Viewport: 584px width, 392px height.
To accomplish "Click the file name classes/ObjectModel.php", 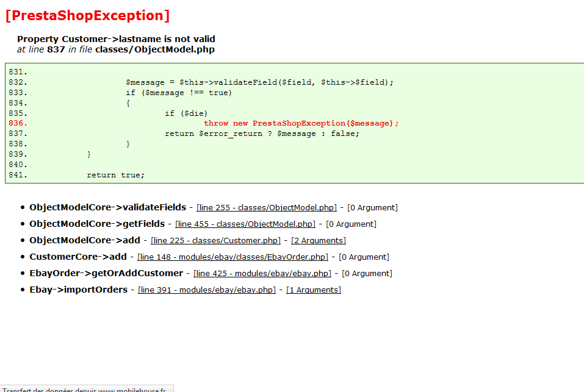I will [155, 49].
